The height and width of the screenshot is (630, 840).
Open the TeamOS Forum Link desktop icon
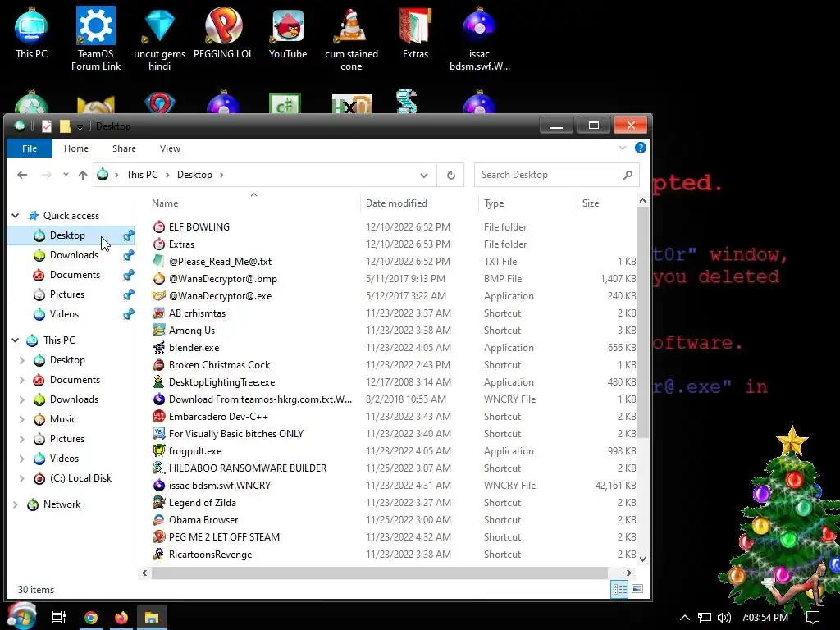pyautogui.click(x=95, y=39)
